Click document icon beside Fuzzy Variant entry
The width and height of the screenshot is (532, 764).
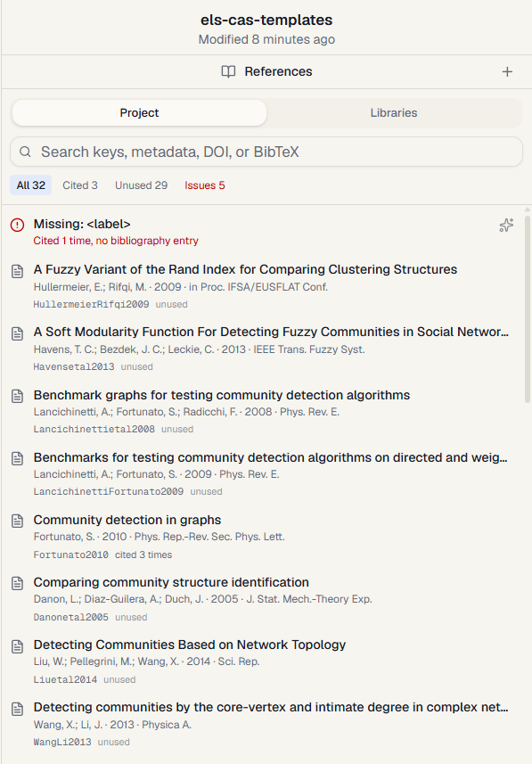[17, 271]
